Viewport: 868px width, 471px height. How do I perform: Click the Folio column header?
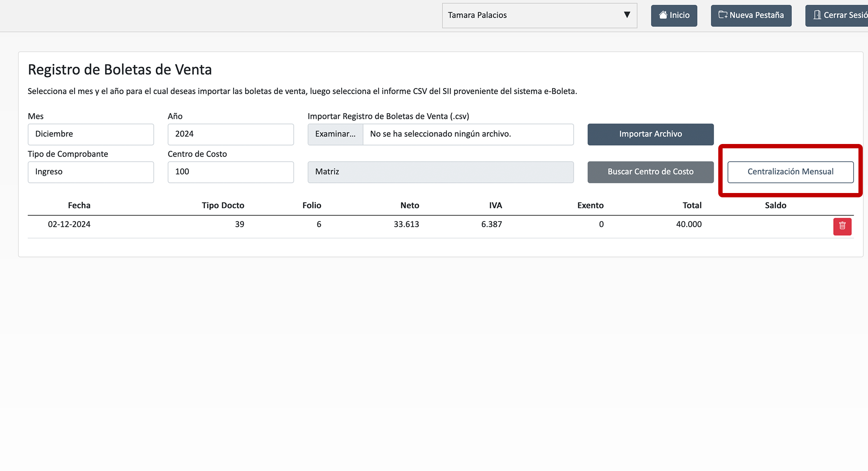312,205
